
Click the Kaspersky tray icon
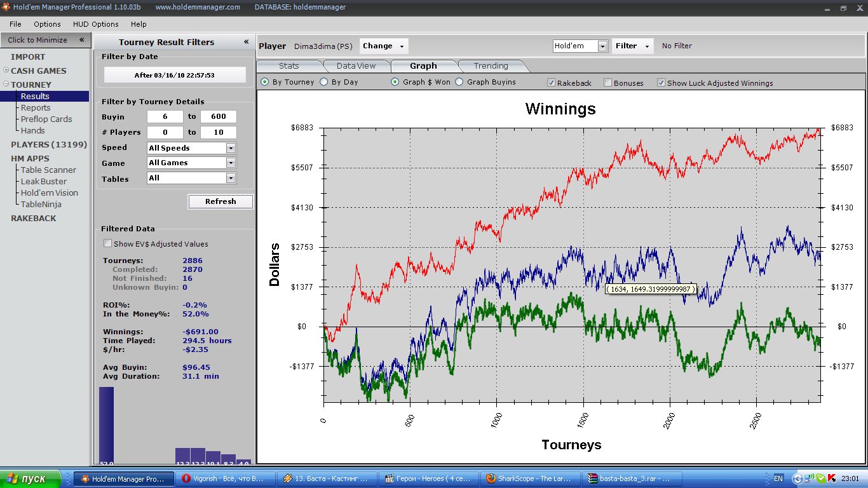pos(831,478)
